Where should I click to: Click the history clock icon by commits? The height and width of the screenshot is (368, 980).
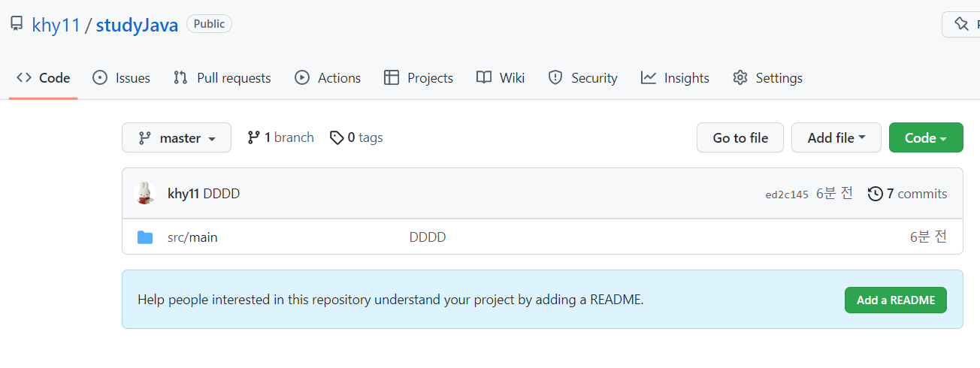pos(876,194)
